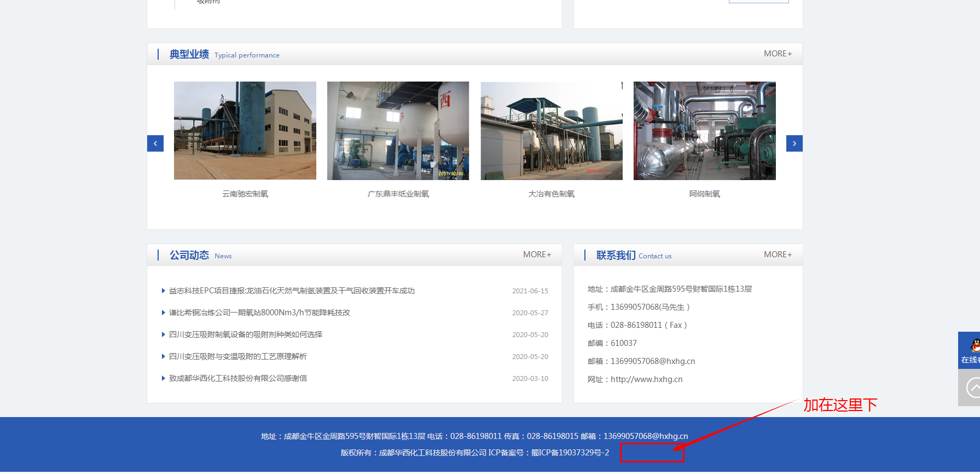This screenshot has height=474, width=980.
Task: Click the ICP record number in footer
Action: click(570, 453)
